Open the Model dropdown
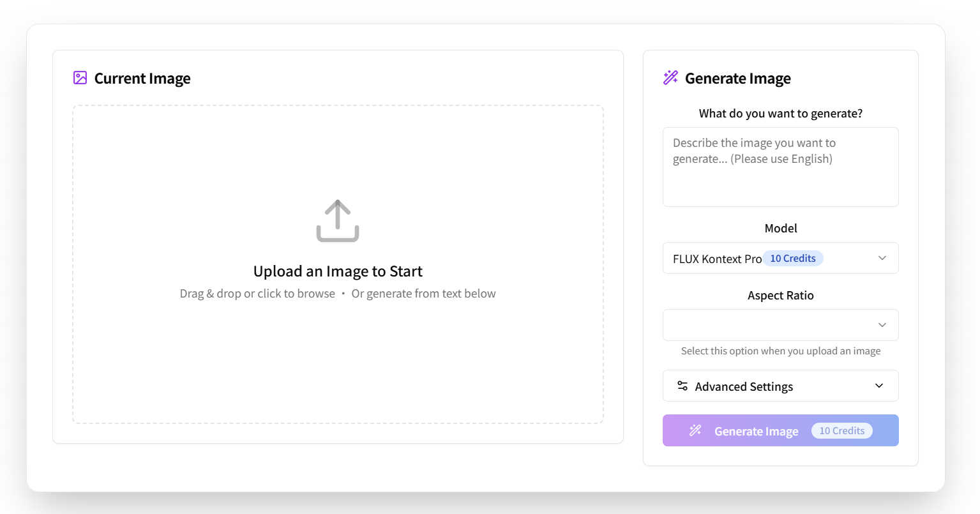The image size is (980, 514). (x=780, y=258)
